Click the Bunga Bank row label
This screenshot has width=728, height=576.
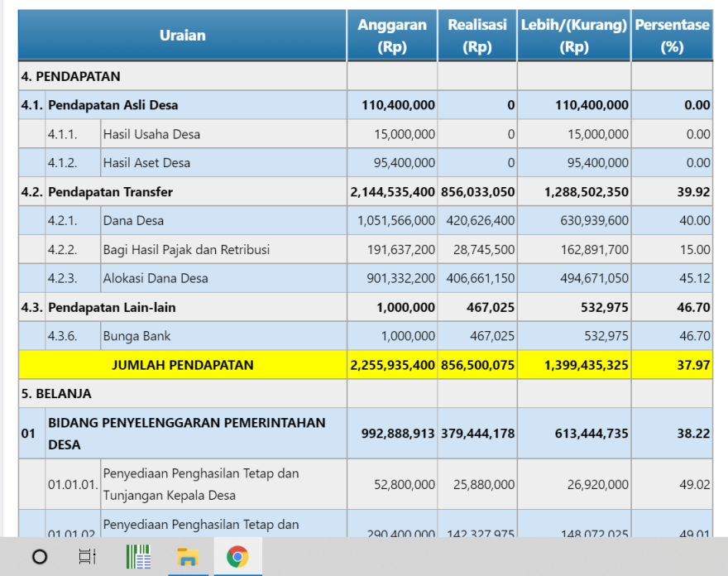[x=138, y=337]
